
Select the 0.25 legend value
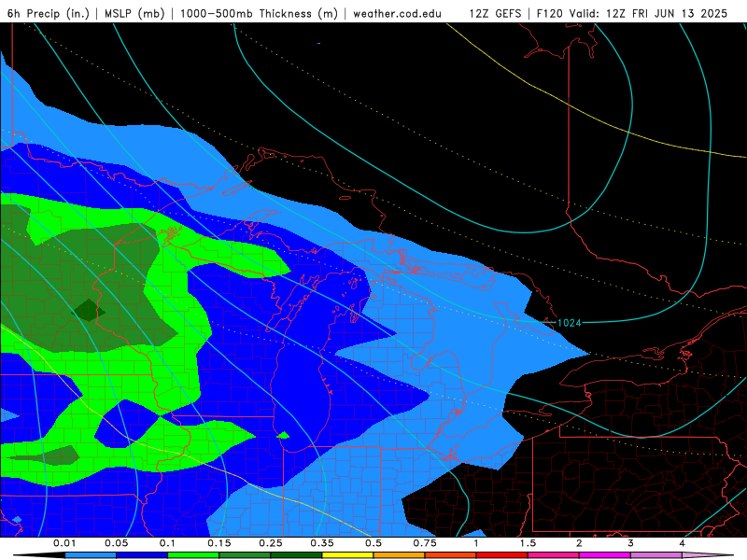pyautogui.click(x=271, y=543)
